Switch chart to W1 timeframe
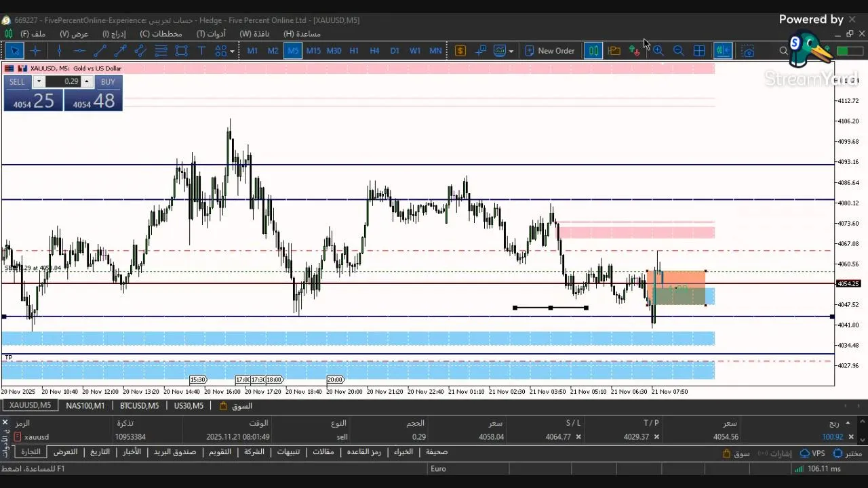 click(x=415, y=51)
